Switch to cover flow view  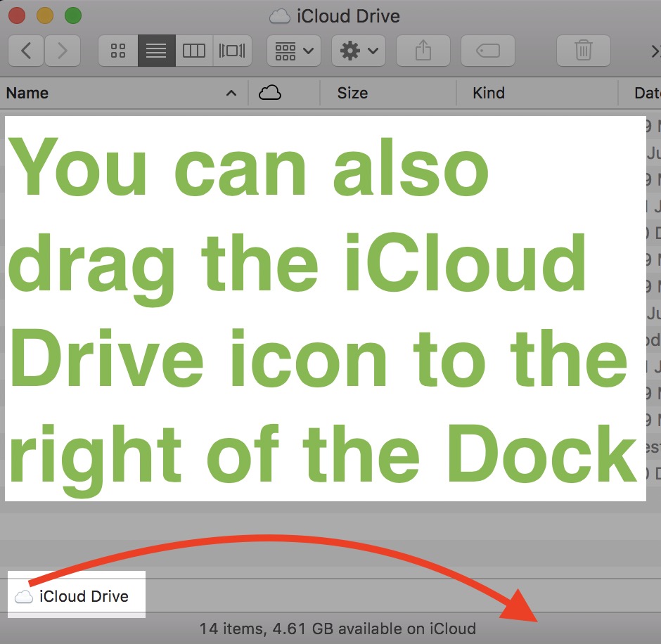tap(232, 50)
